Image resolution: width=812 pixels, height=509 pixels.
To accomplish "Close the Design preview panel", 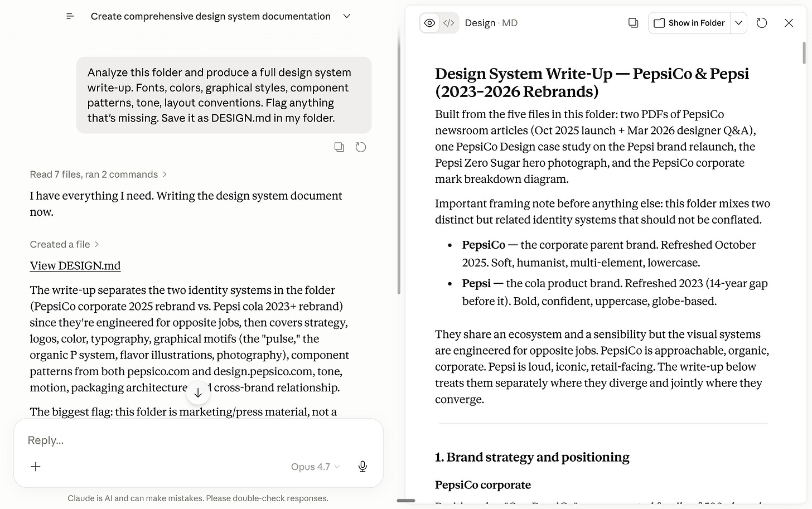I will pyautogui.click(x=789, y=23).
